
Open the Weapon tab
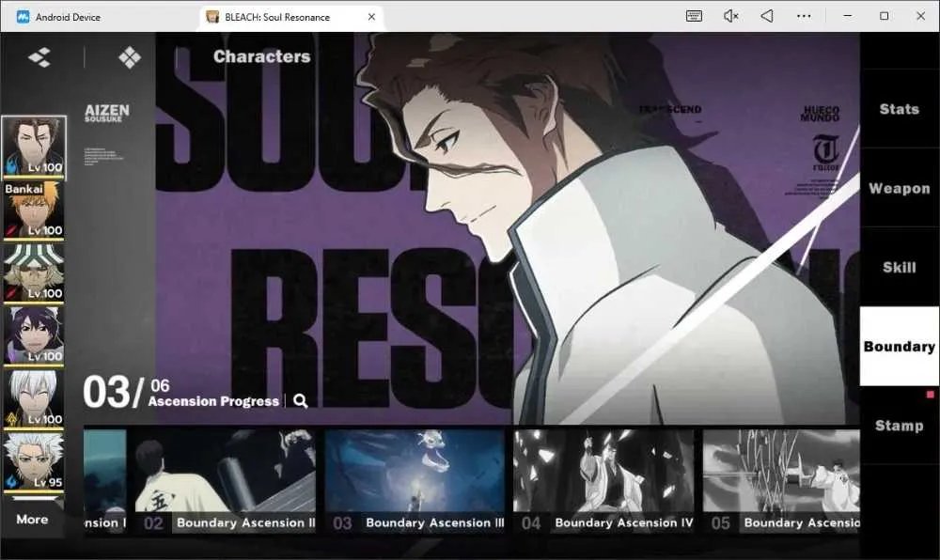(900, 188)
